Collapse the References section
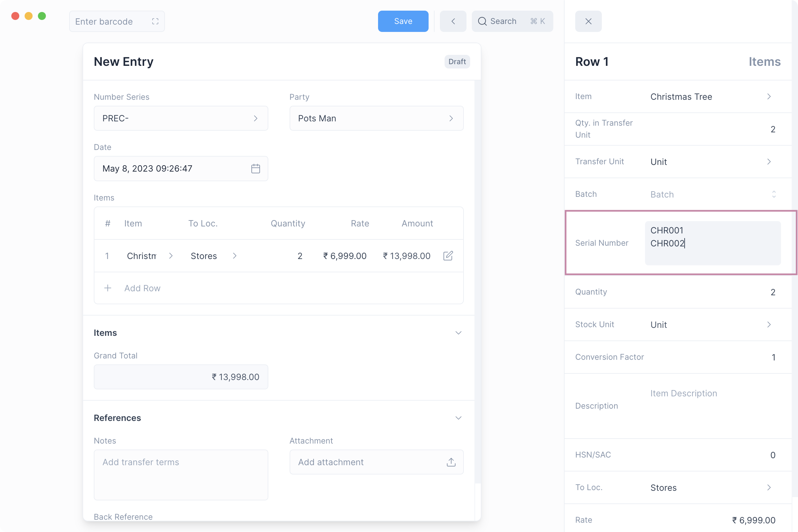This screenshot has width=798, height=532. click(x=458, y=418)
